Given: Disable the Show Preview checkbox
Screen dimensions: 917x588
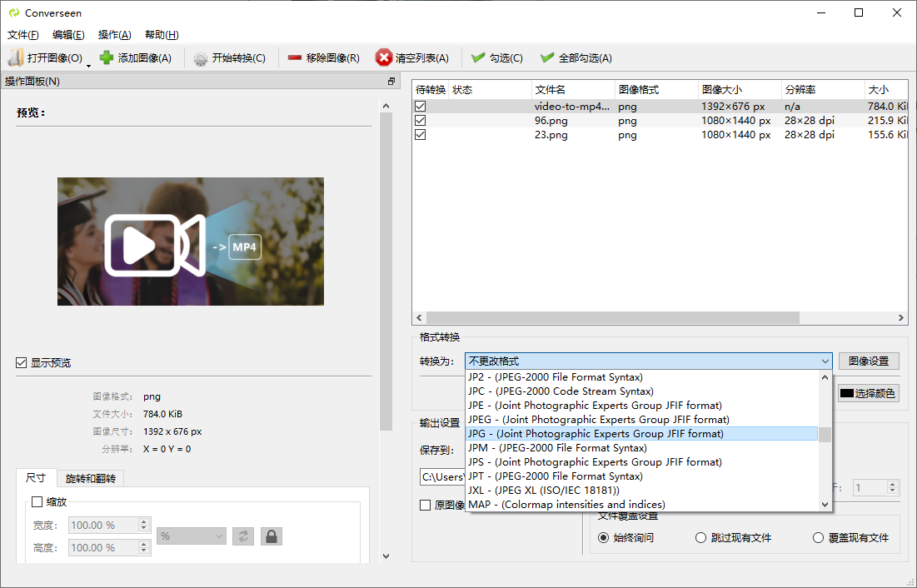Looking at the screenshot, I should [x=21, y=363].
